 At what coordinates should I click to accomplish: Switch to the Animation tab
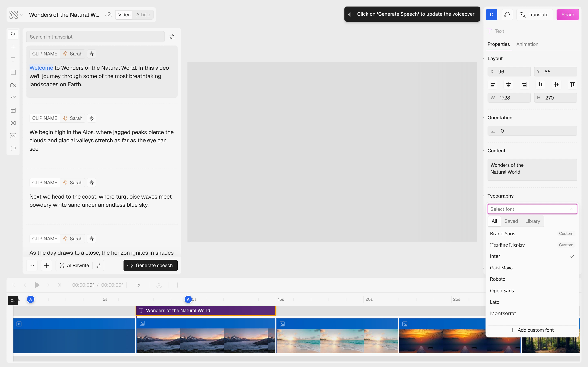pyautogui.click(x=527, y=44)
